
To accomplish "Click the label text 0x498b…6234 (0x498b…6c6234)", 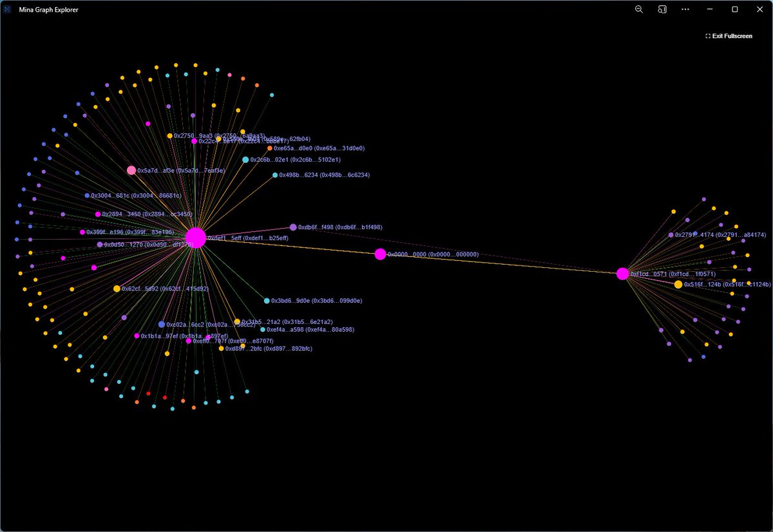I will (x=324, y=175).
